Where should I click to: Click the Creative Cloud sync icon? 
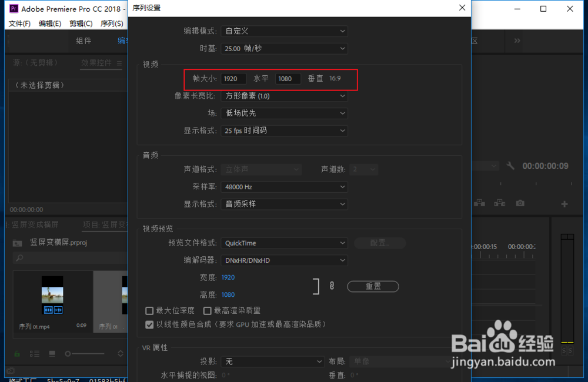click(11, 371)
